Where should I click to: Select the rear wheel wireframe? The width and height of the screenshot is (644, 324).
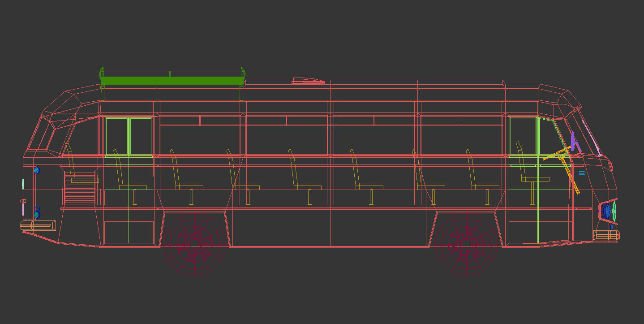coord(194,245)
